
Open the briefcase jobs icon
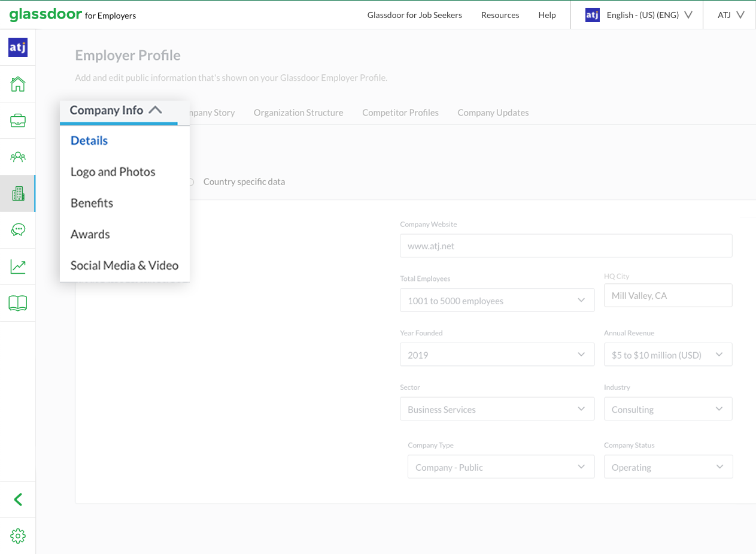(x=18, y=120)
